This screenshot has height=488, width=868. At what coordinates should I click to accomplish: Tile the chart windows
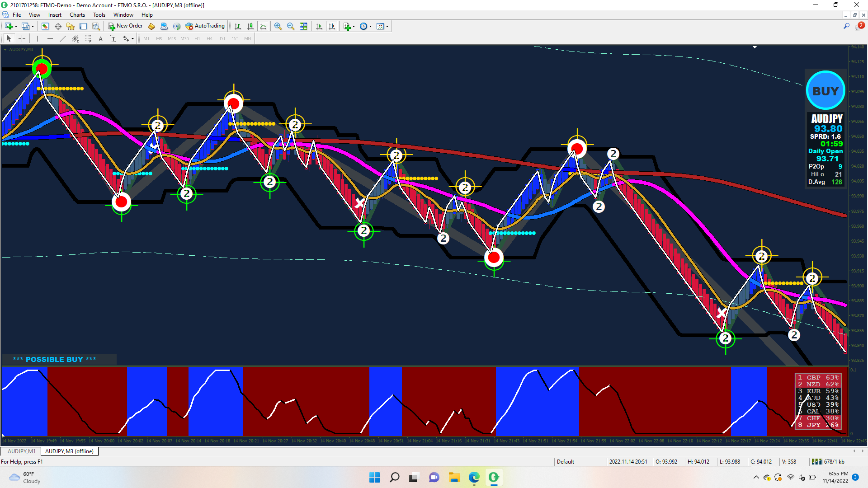coord(303,26)
